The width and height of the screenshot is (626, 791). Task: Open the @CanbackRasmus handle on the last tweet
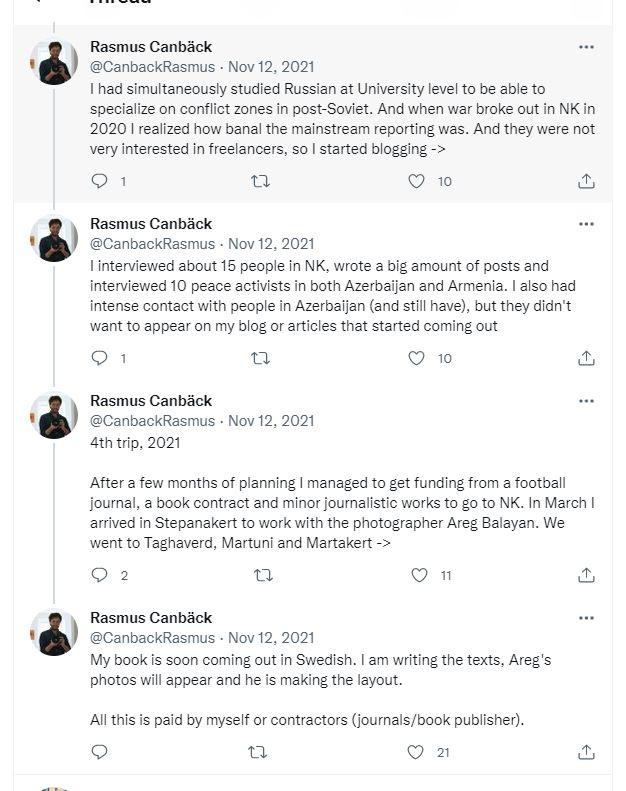pyautogui.click(x=152, y=637)
